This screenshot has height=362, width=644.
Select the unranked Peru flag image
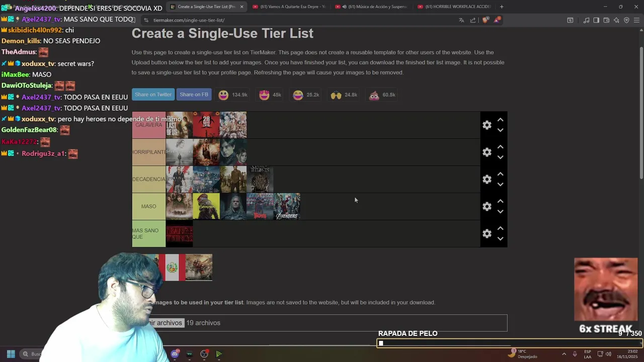click(x=172, y=267)
